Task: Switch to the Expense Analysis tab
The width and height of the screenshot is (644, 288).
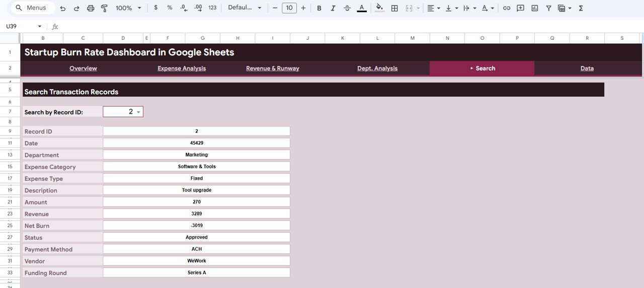Action: pyautogui.click(x=182, y=68)
